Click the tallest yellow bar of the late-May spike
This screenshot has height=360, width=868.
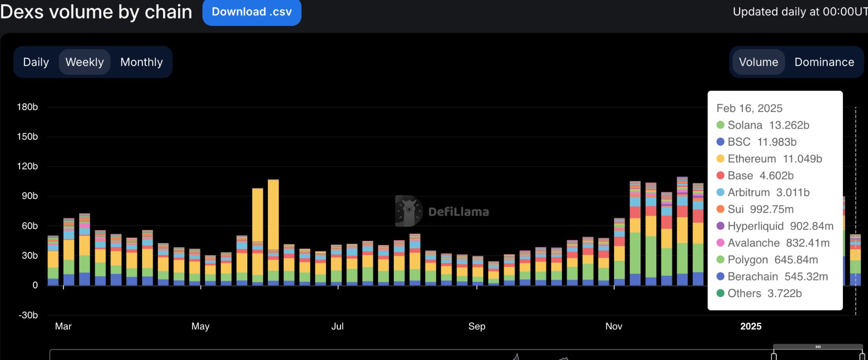pyautogui.click(x=273, y=215)
